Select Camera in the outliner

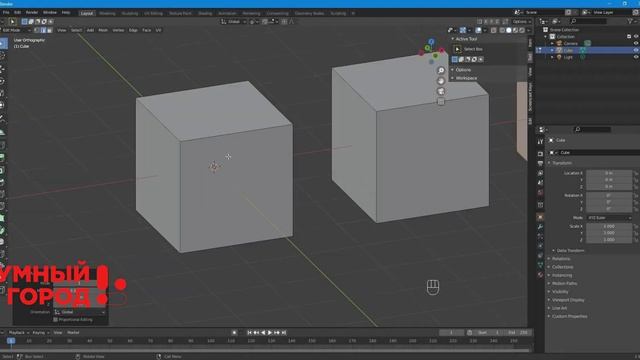[571, 43]
